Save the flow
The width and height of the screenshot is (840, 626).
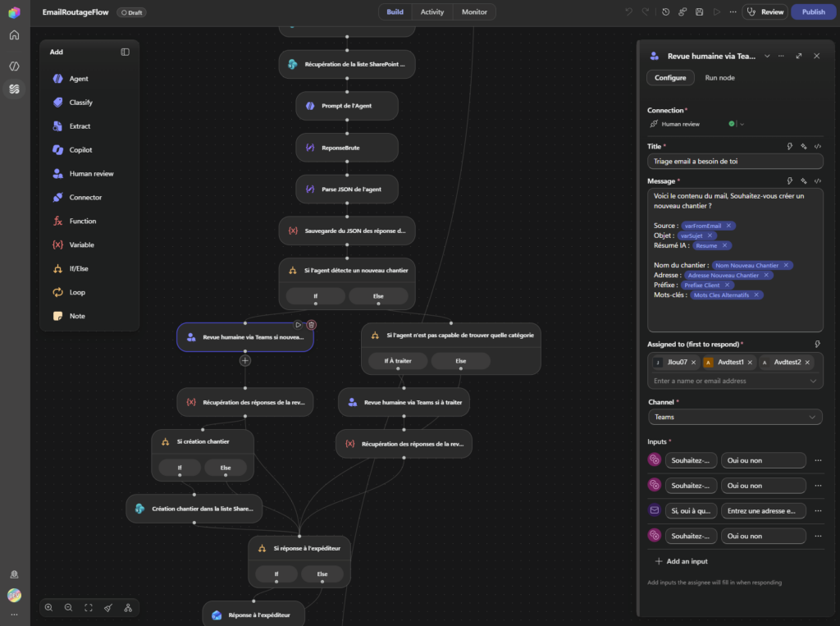[699, 11]
